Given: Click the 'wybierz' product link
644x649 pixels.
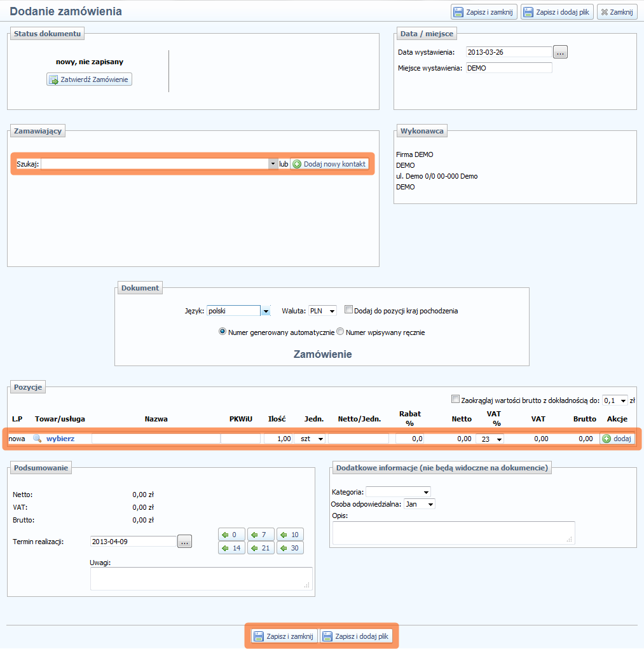Looking at the screenshot, I should pyautogui.click(x=60, y=439).
